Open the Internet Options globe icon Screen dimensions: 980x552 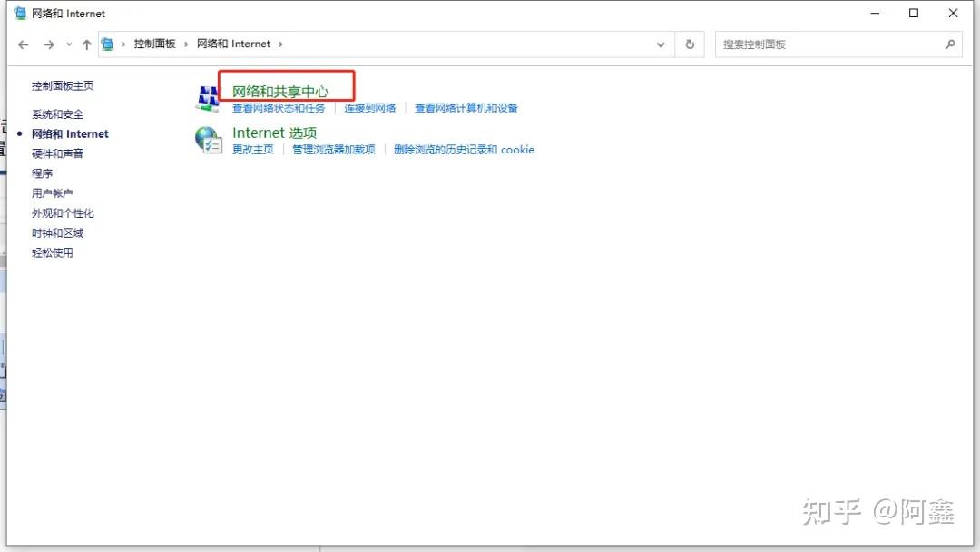pyautogui.click(x=208, y=140)
